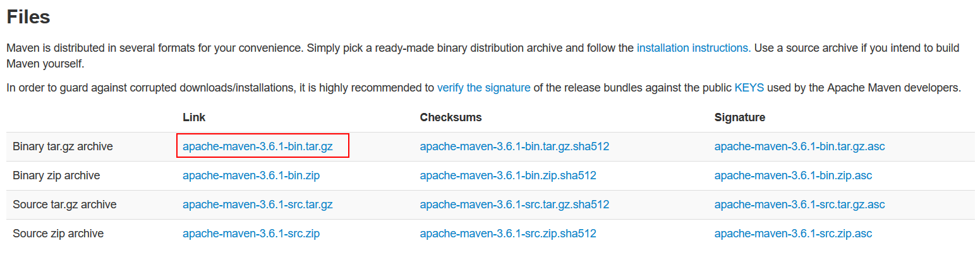This screenshot has height=255, width=980.
Task: Get the apache-maven-3.6.1-src.zip.asc signature
Action: tap(793, 234)
